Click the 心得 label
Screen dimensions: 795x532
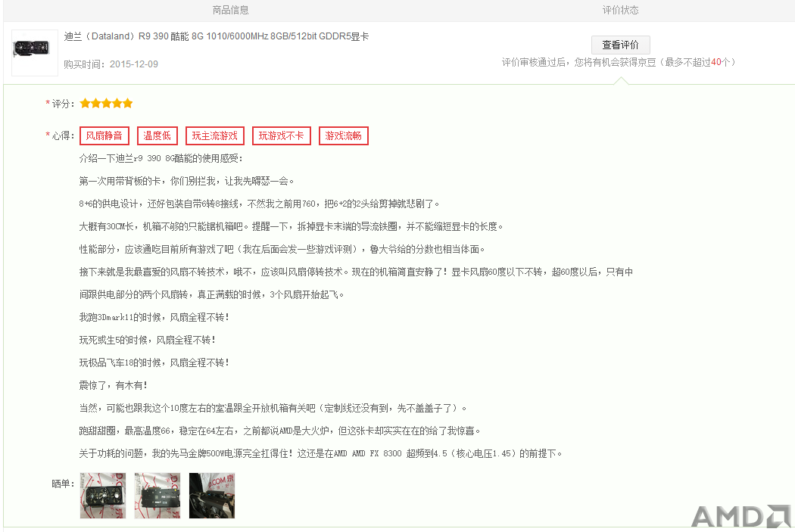61,135
